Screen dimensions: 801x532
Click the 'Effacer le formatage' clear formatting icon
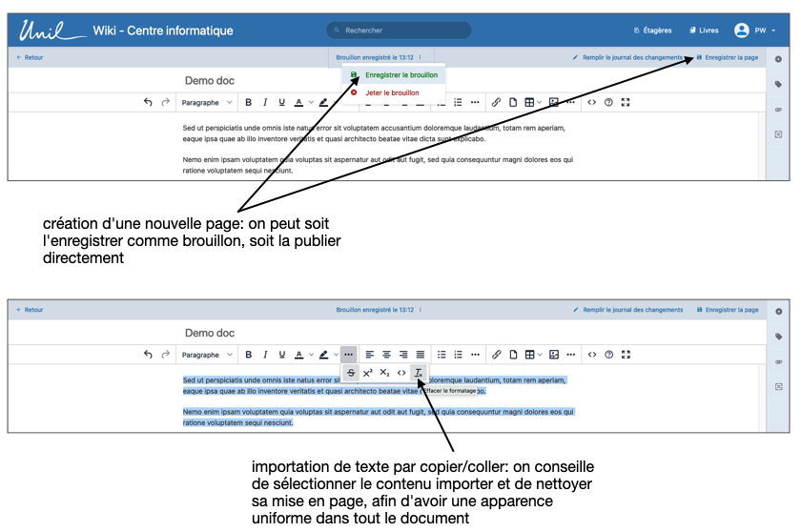[x=419, y=373]
